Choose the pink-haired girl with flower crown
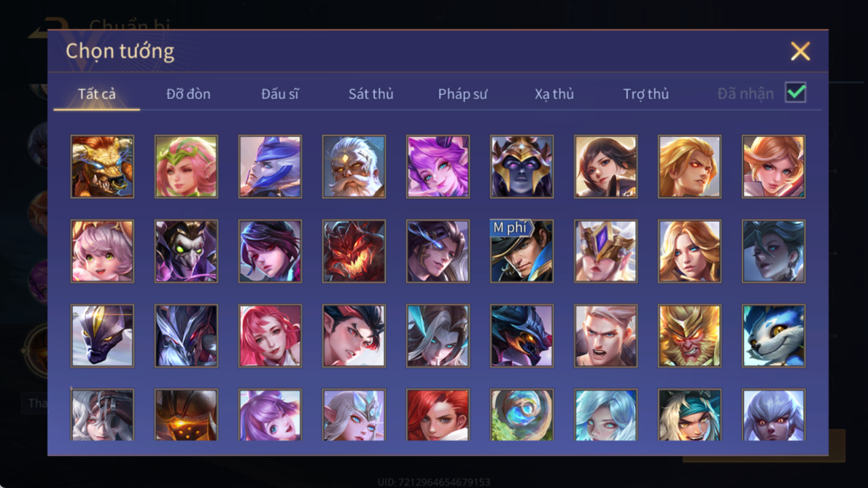 pos(187,166)
